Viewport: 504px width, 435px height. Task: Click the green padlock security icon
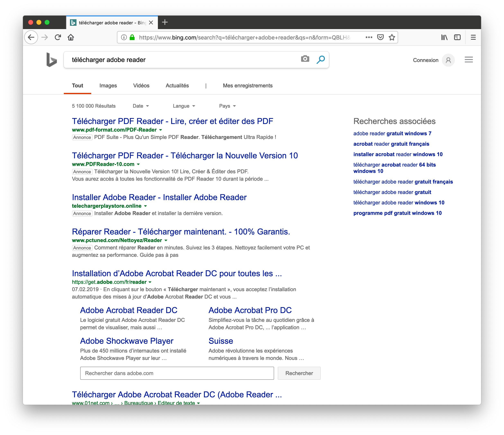132,37
